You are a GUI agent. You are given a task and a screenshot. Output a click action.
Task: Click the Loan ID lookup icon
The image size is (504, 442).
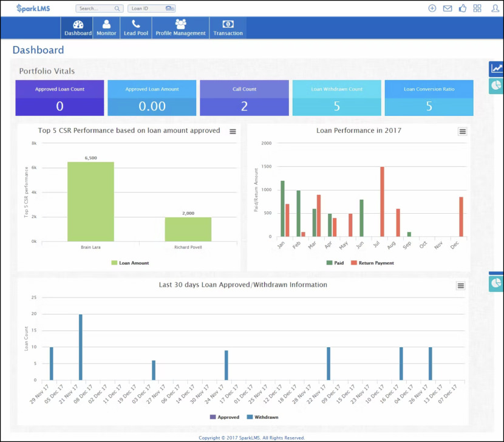point(169,8)
